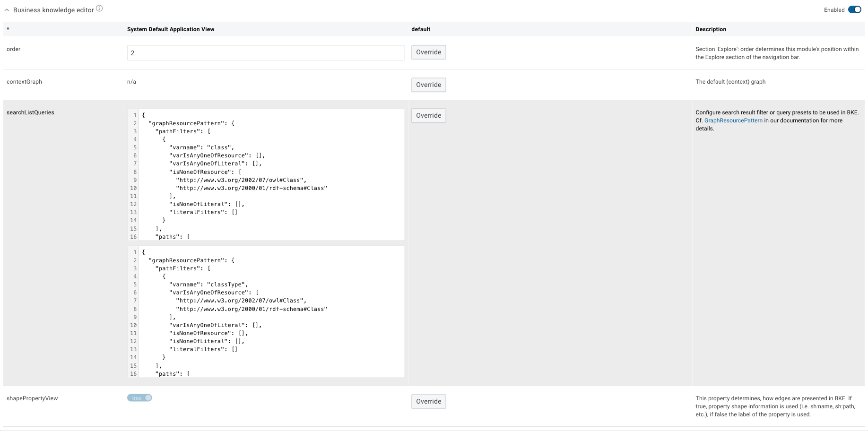Screen dimensions: 868x431
Task: Select the 'default' column header
Action: [x=421, y=29]
